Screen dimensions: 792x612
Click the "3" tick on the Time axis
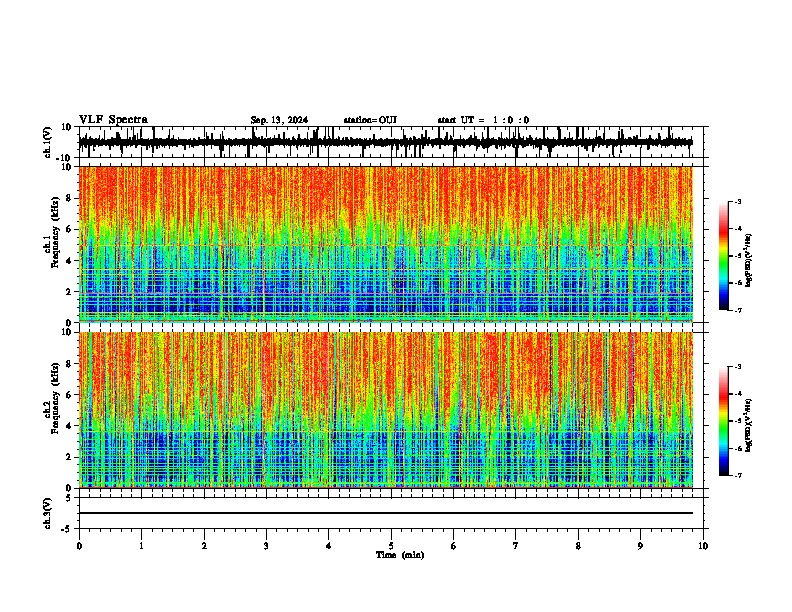point(266,546)
